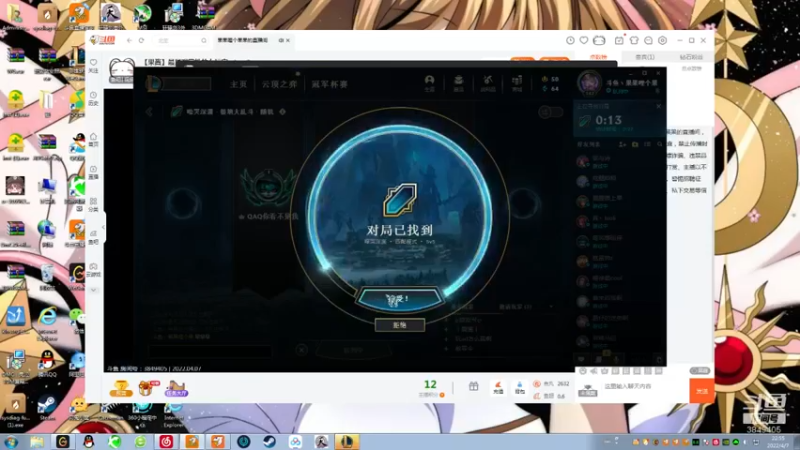Open the crossed hammer crafting icon
The image size is (800, 450).
[488, 83]
